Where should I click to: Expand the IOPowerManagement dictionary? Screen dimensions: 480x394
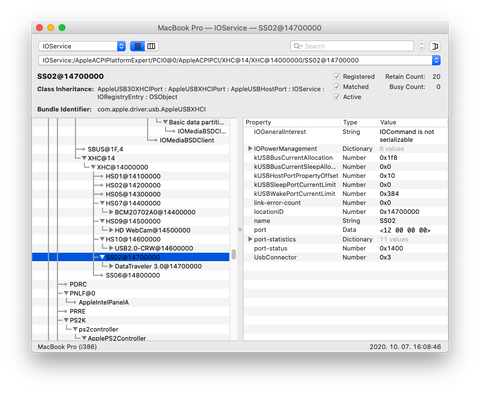point(250,148)
